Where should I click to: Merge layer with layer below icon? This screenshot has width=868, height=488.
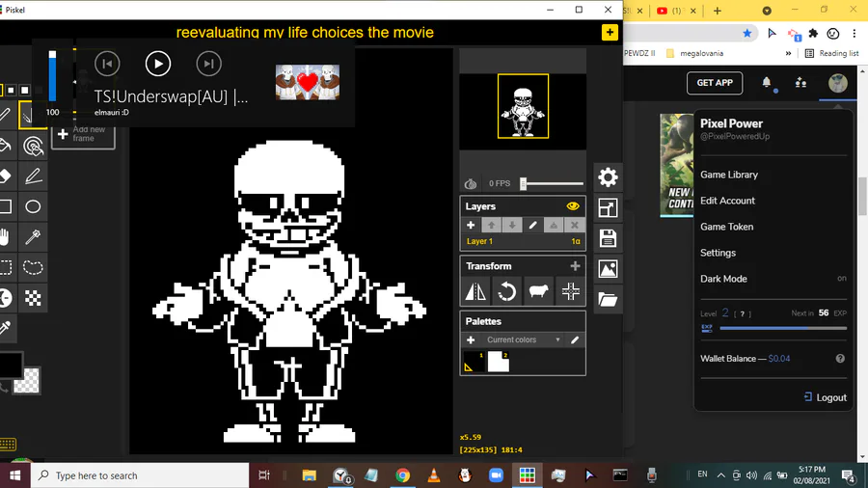(554, 225)
